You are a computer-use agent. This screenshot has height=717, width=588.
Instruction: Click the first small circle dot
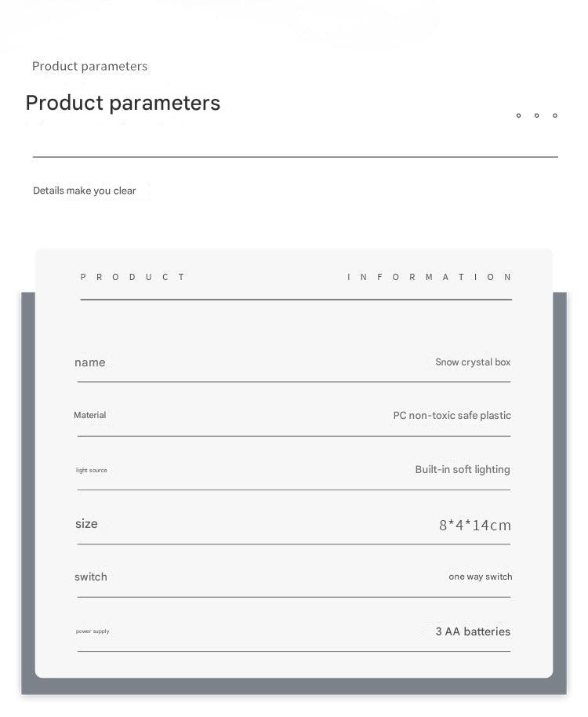[x=518, y=115]
